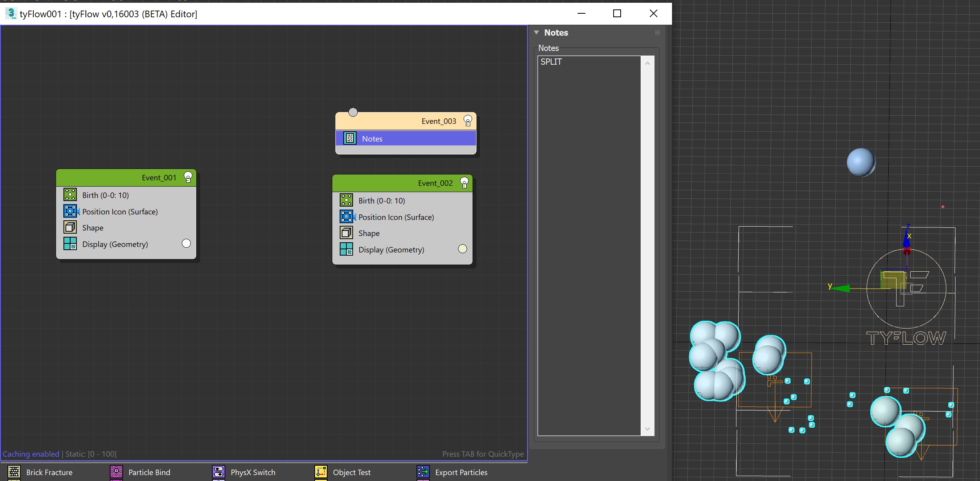Toggle the Event_001 lightbulb enable icon

[x=188, y=177]
